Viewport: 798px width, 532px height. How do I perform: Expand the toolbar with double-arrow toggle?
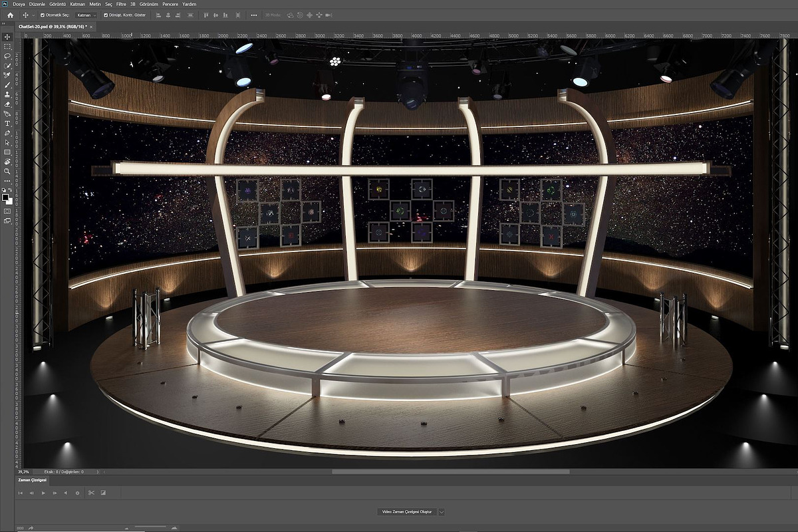[4, 23]
